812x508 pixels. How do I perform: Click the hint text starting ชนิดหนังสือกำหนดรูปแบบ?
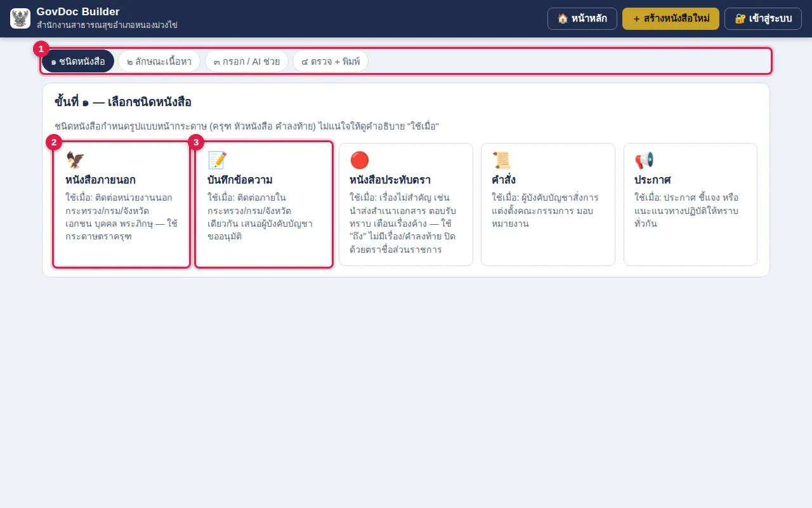click(247, 126)
